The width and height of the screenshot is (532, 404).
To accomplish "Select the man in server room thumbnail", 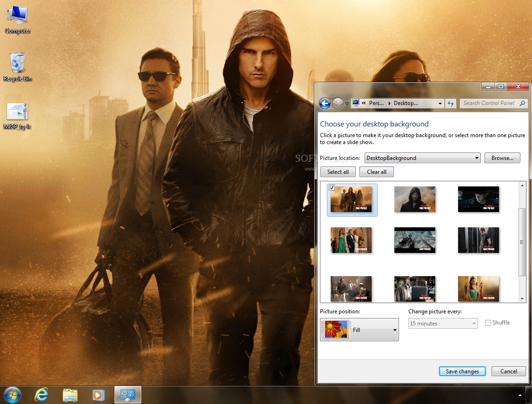I will pyautogui.click(x=479, y=240).
